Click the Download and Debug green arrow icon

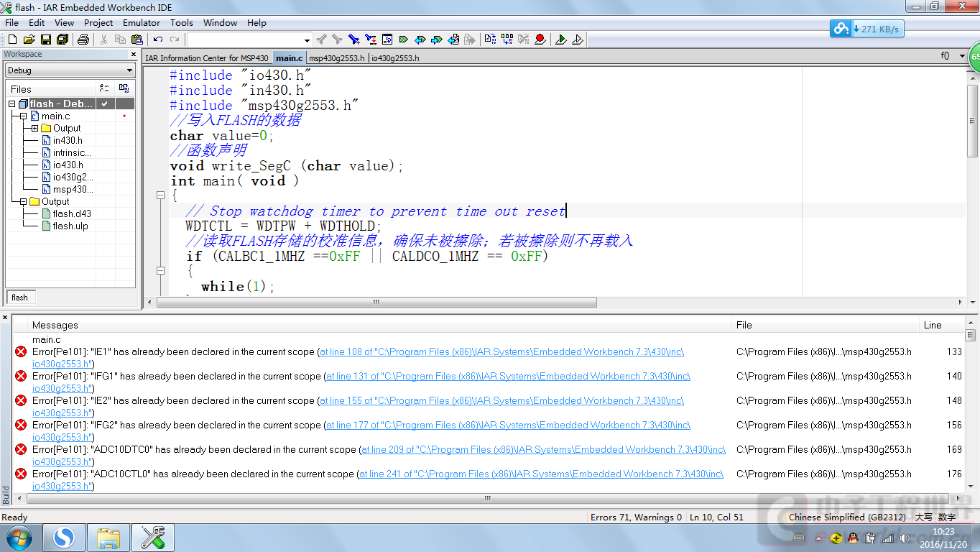(x=560, y=40)
